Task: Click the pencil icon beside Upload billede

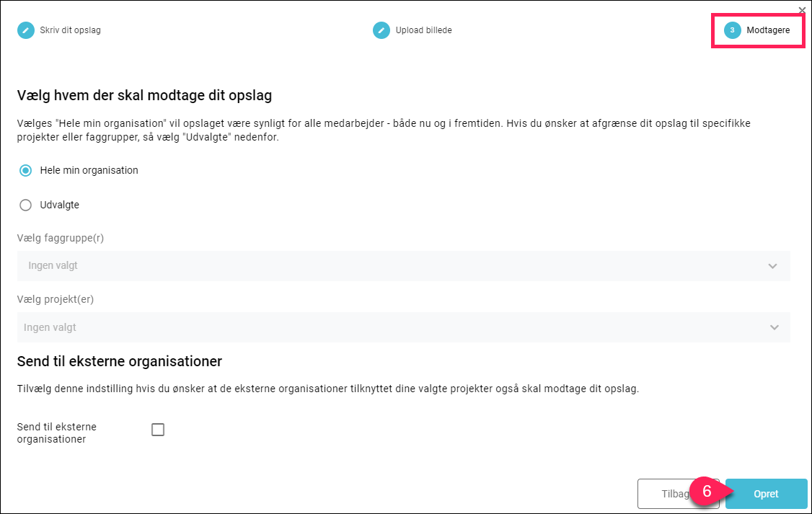Action: tap(381, 30)
